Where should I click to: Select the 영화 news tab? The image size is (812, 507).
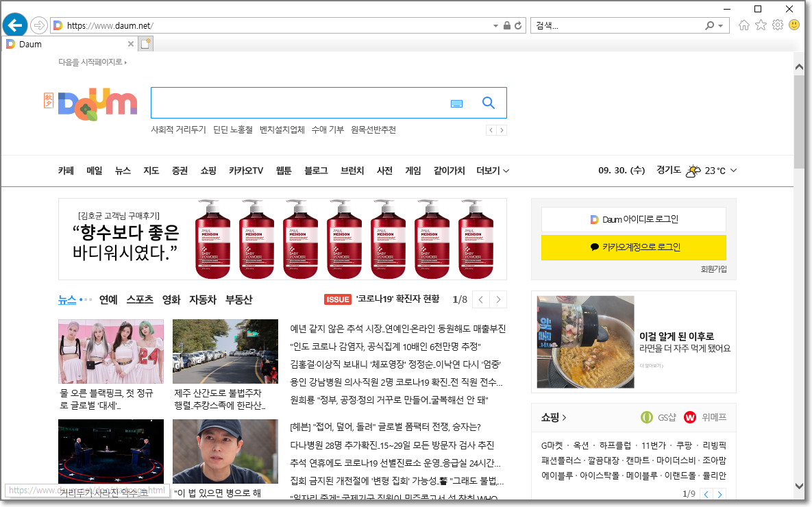[x=171, y=299]
